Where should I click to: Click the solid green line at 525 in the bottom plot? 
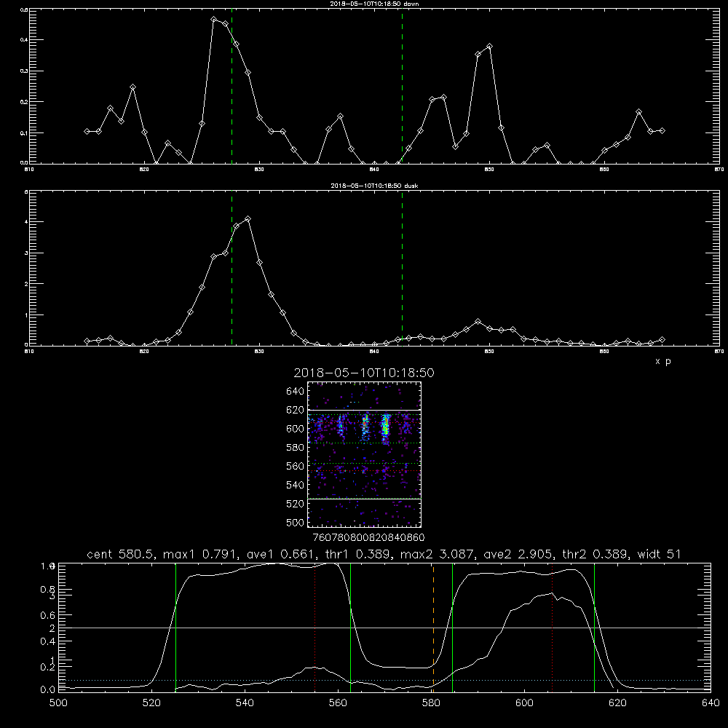(175, 626)
